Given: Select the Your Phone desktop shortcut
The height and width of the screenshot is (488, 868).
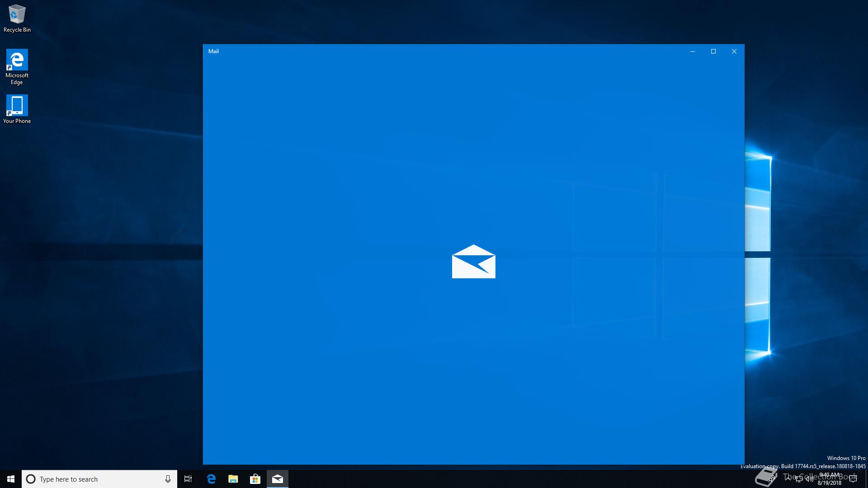Looking at the screenshot, I should tap(17, 109).
